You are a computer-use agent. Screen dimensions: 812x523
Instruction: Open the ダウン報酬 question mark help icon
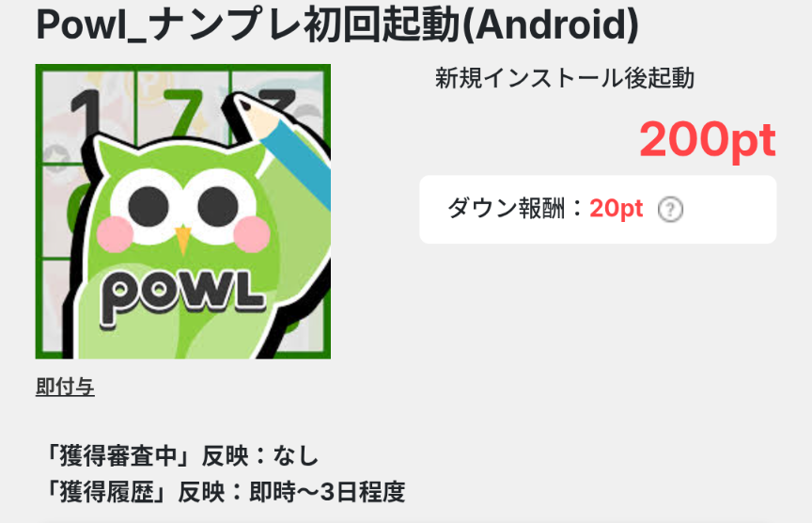point(670,210)
